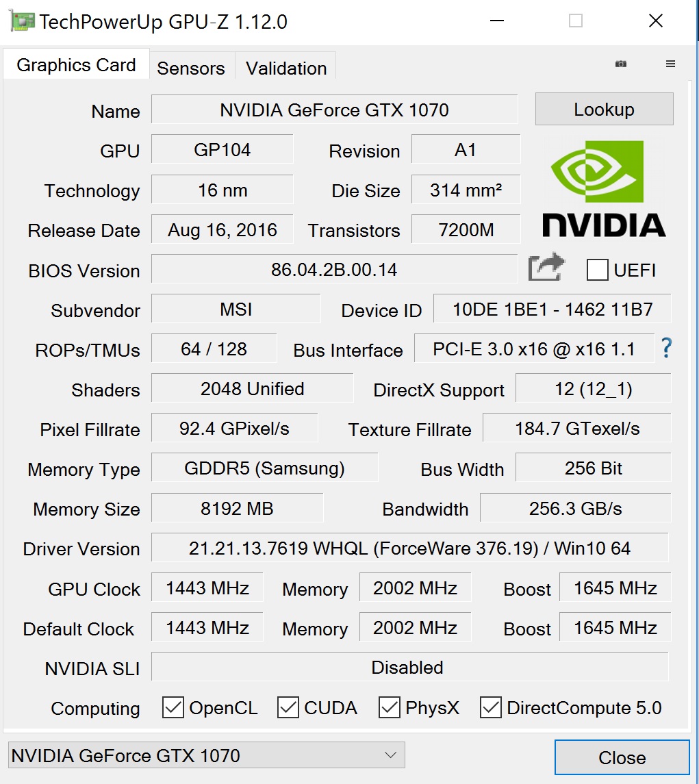
Task: Click the Lookup button
Action: point(604,109)
